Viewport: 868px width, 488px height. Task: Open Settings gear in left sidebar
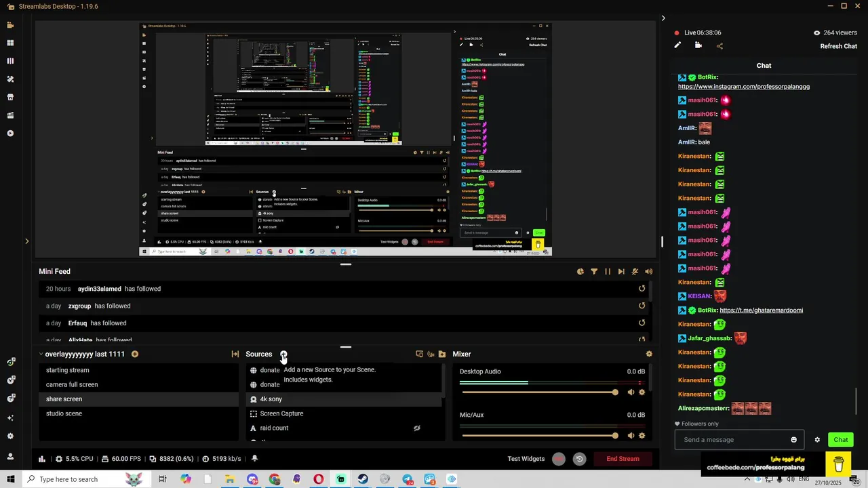point(10,436)
